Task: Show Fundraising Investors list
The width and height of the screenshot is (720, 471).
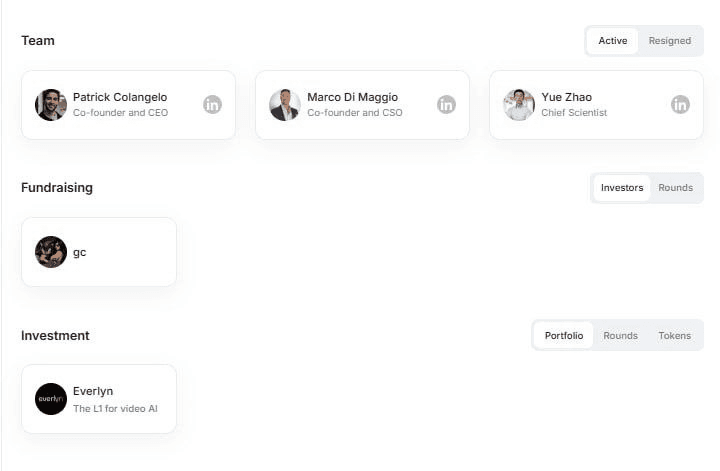Action: click(622, 188)
